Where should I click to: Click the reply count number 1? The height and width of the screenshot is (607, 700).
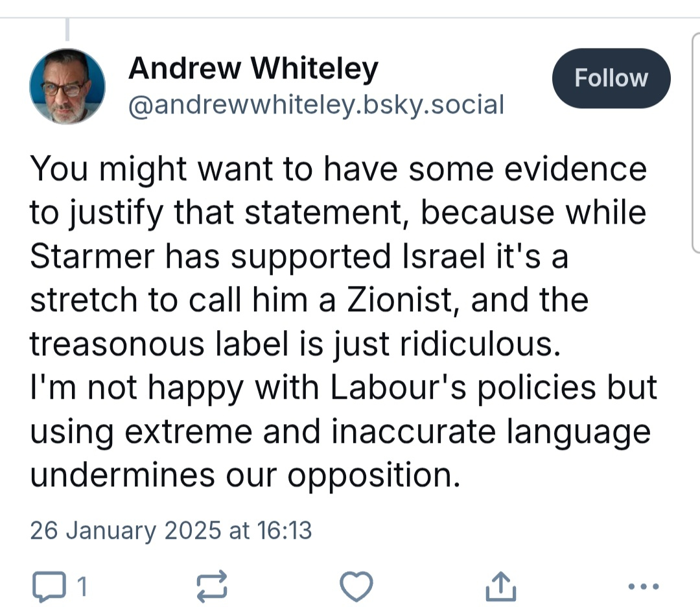82,587
